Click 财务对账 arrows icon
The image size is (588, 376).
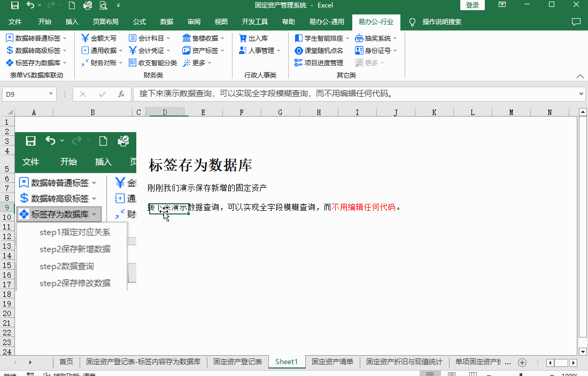(x=85, y=63)
